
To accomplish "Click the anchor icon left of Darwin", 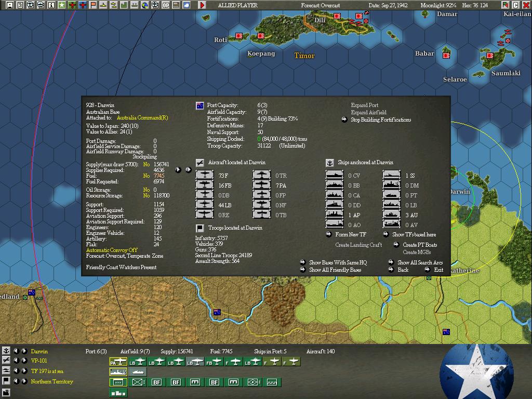I will (x=6, y=351).
